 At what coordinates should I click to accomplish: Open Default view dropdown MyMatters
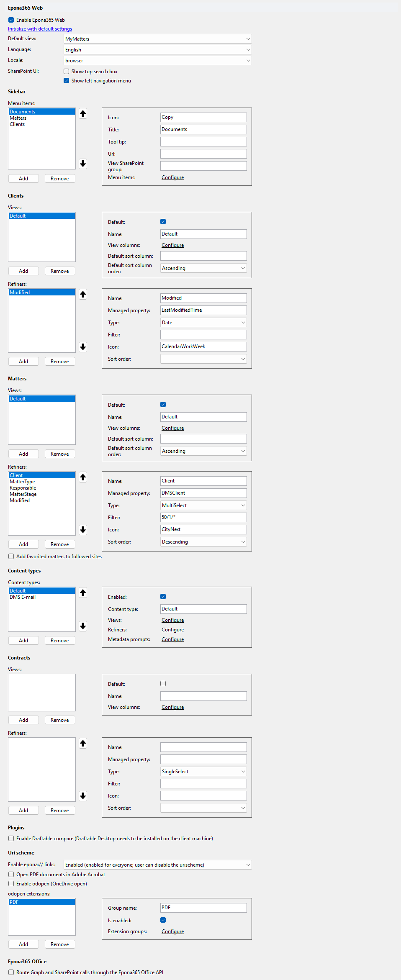point(158,39)
